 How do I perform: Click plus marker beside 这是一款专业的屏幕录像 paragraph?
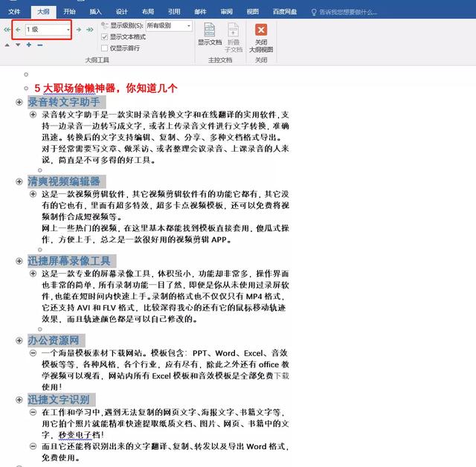tap(33, 274)
